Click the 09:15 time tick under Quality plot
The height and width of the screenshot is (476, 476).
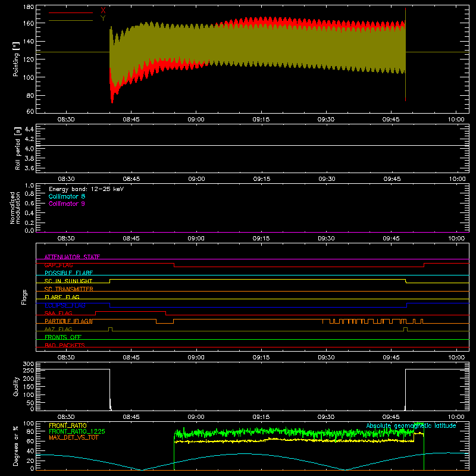[x=261, y=417]
